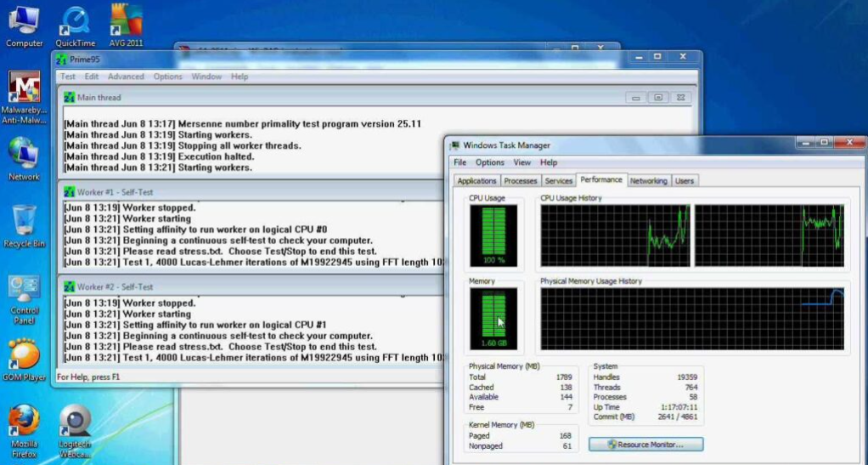Viewport: 868px width, 465px height.
Task: Click the Up Time value 1:17:07:11
Action: click(x=679, y=407)
